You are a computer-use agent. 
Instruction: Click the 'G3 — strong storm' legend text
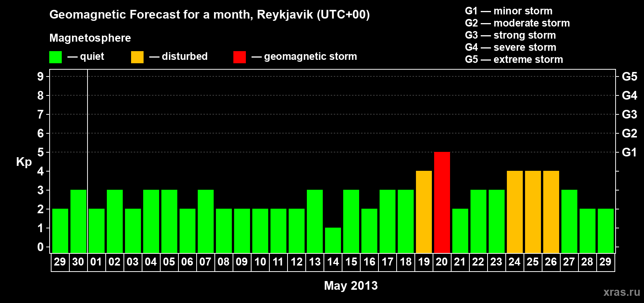tap(510, 35)
